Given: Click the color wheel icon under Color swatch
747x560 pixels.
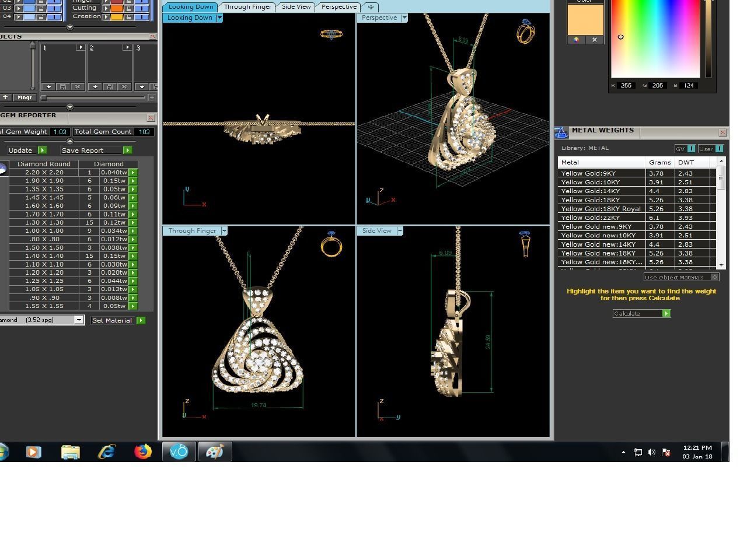Looking at the screenshot, I should pos(576,40).
